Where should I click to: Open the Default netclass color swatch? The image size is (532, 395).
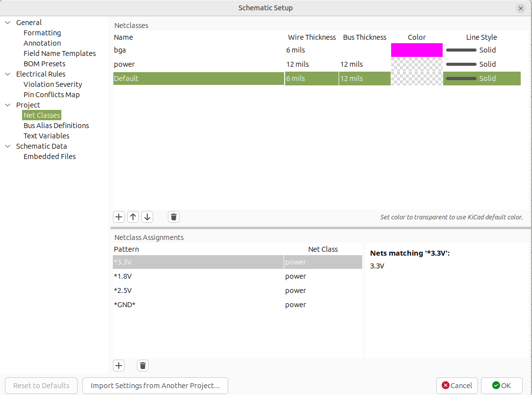pos(417,79)
